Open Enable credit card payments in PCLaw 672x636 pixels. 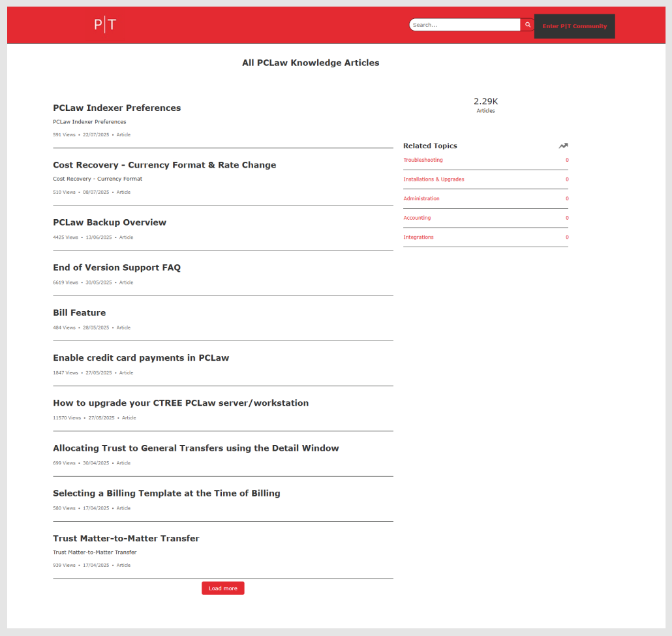[x=141, y=358]
